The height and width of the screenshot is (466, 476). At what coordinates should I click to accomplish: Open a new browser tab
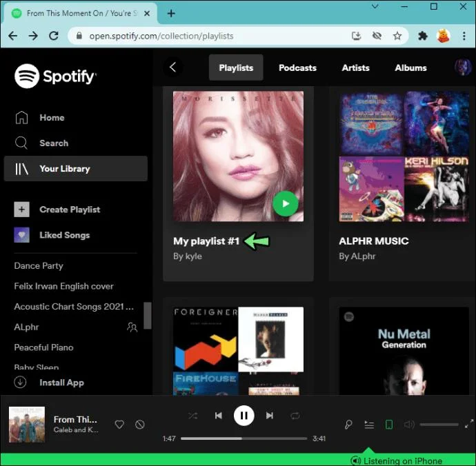(171, 13)
